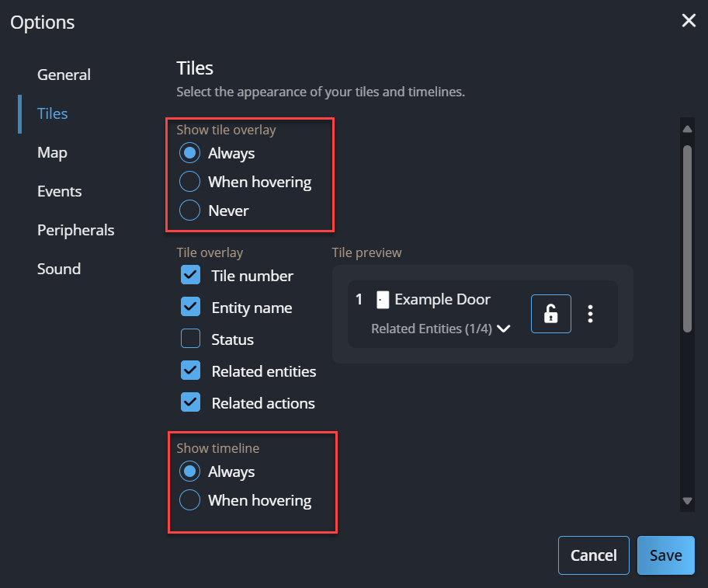
Task: Open the three-dot menu in tile preview
Action: pos(591,314)
